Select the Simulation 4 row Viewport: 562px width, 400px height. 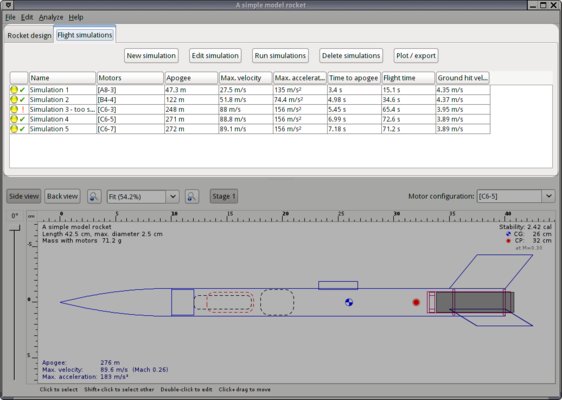tap(249, 119)
